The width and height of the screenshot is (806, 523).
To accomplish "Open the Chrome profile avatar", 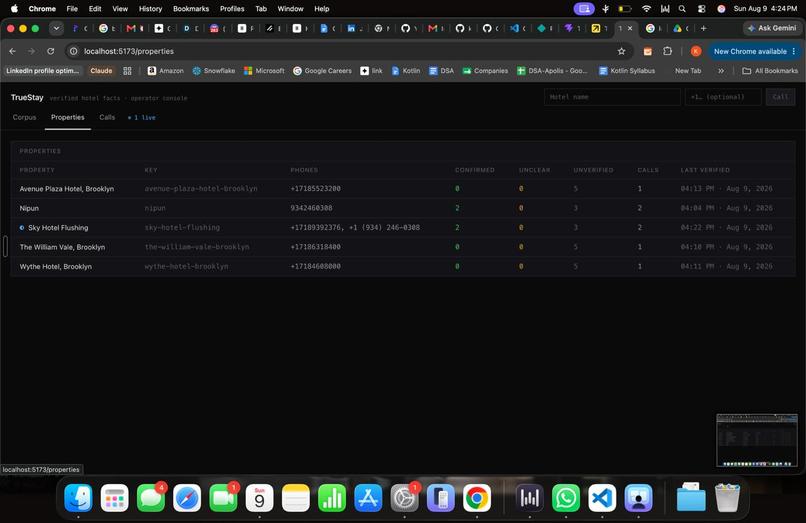I will [x=695, y=51].
